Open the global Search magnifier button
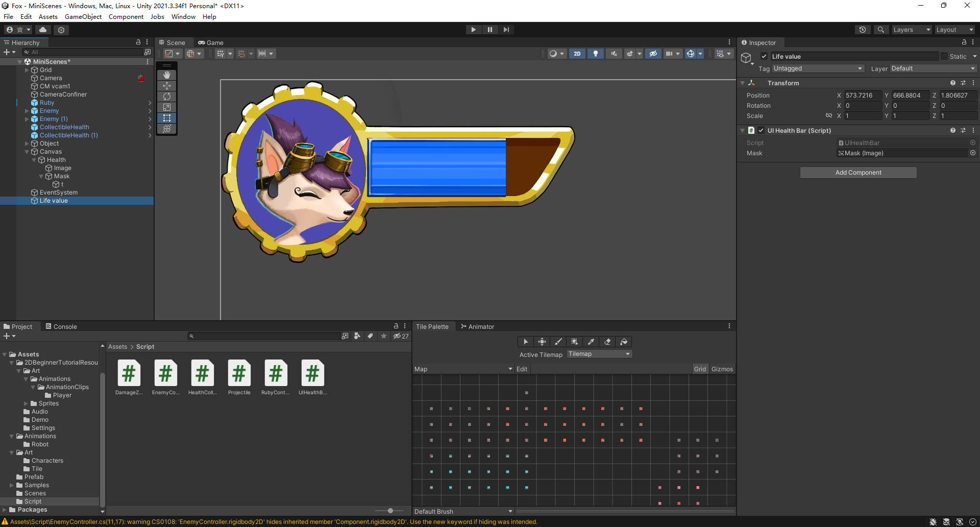Viewport: 980px width, 527px height. pos(880,30)
